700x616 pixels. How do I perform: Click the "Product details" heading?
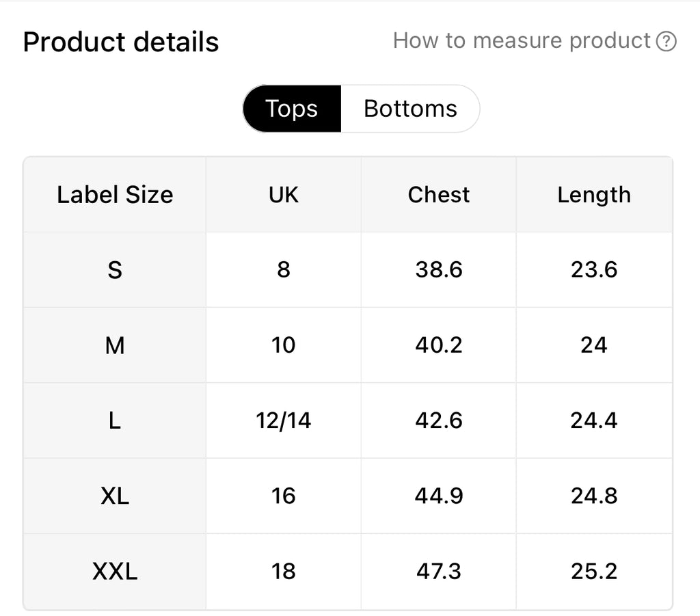[x=121, y=42]
